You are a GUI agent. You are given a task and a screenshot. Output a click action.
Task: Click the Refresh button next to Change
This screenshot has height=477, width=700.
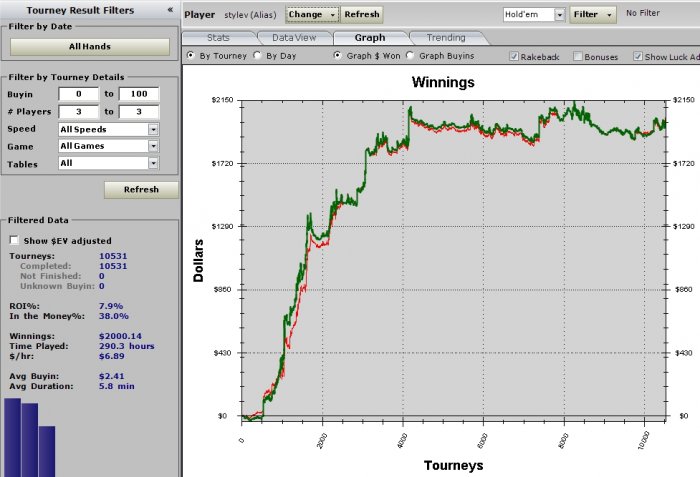click(x=362, y=14)
